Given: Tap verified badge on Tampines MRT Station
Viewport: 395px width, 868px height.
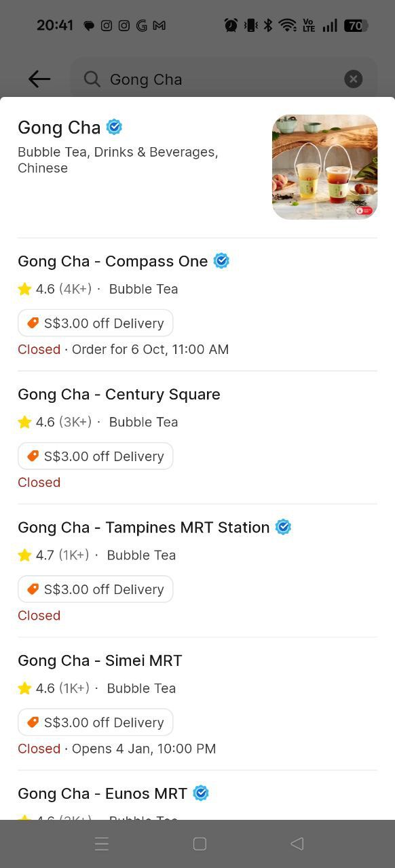Looking at the screenshot, I should [x=283, y=527].
